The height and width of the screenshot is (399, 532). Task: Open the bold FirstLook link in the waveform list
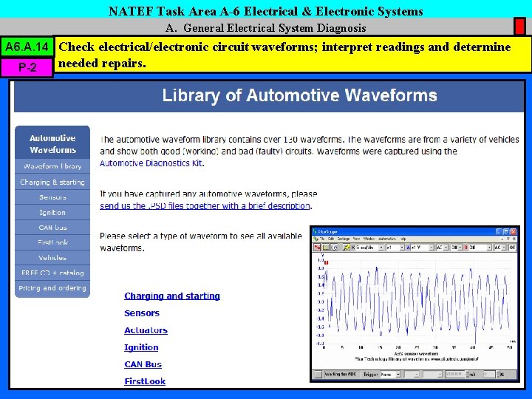[145, 381]
